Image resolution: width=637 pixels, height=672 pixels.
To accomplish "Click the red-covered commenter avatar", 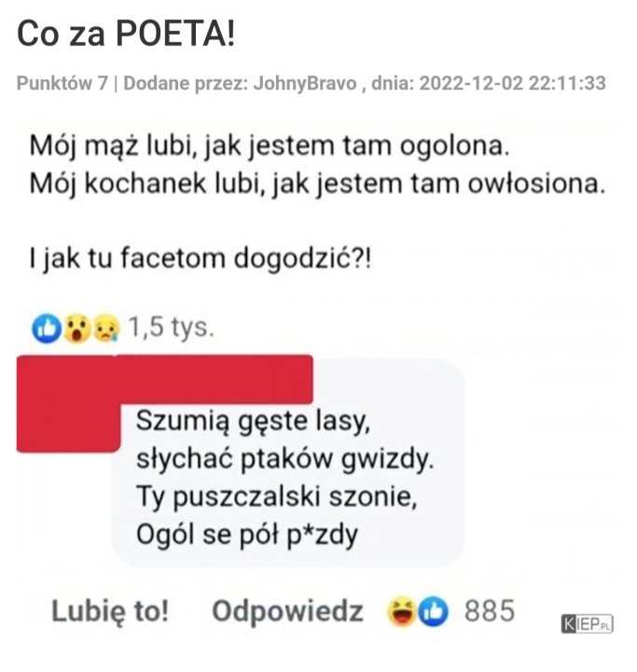I will (x=68, y=404).
